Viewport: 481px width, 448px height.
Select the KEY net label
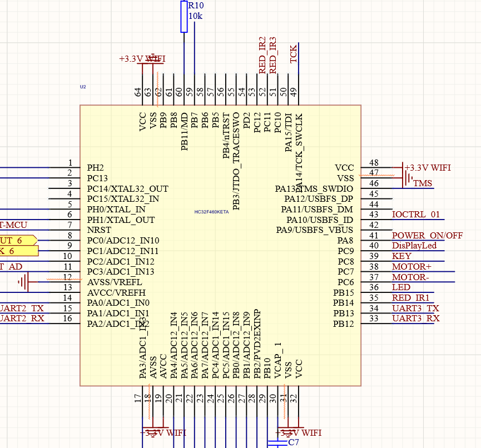[x=401, y=256]
